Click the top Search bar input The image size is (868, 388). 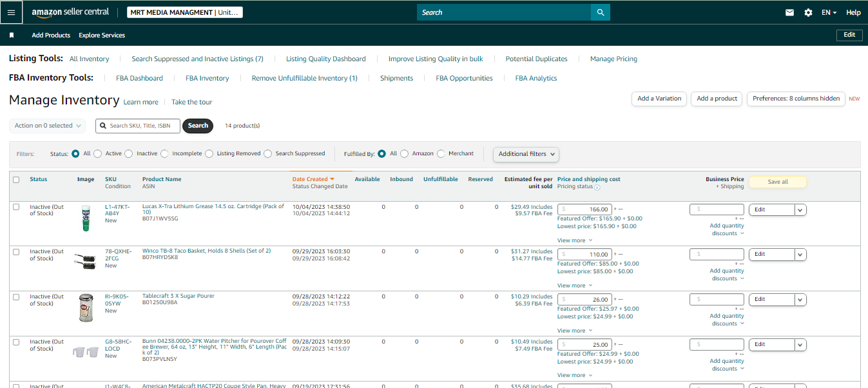pyautogui.click(x=504, y=12)
